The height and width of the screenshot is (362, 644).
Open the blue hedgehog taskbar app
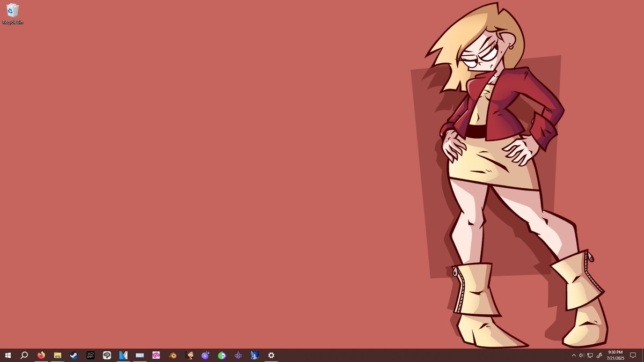pos(255,355)
